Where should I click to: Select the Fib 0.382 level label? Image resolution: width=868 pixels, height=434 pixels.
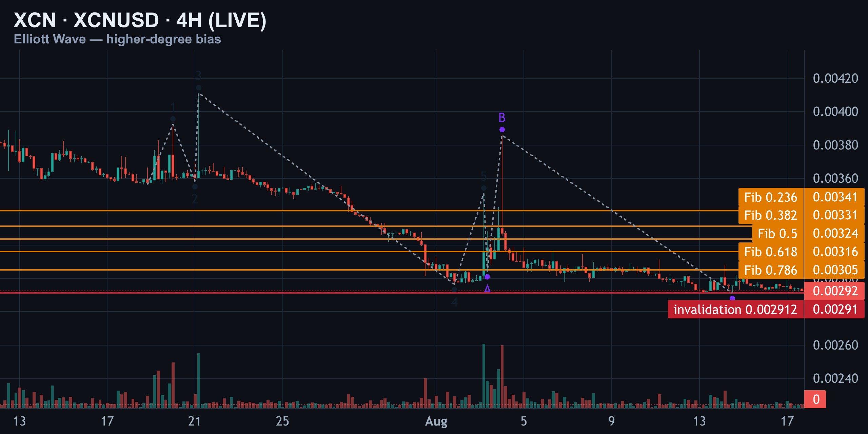[771, 215]
